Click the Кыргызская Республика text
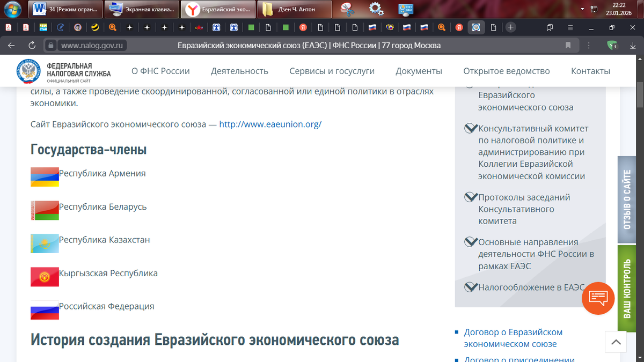Image resolution: width=644 pixels, height=362 pixels. coord(108,274)
